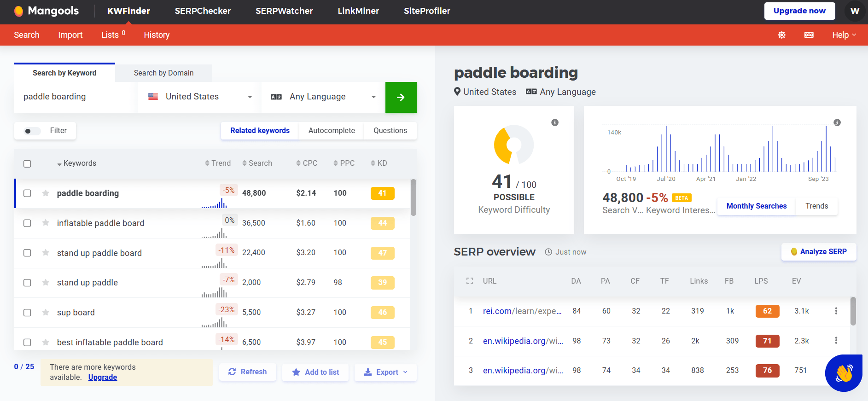Viewport: 868px width, 401px height.
Task: Show the Trends chart tab
Action: click(817, 206)
